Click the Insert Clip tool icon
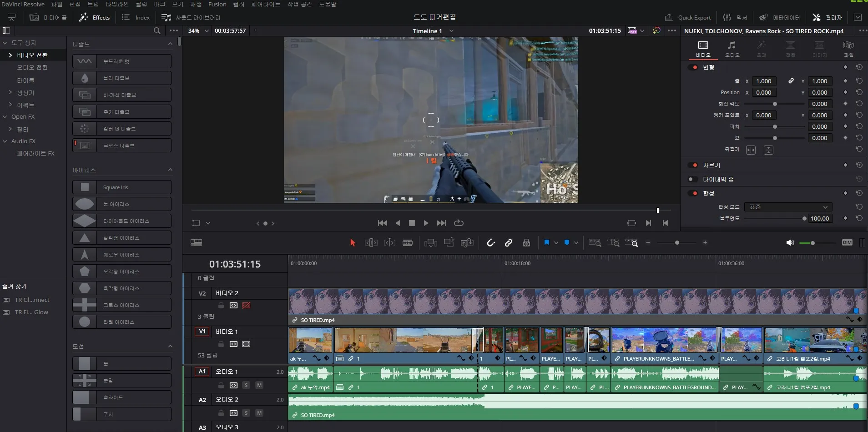 click(431, 243)
